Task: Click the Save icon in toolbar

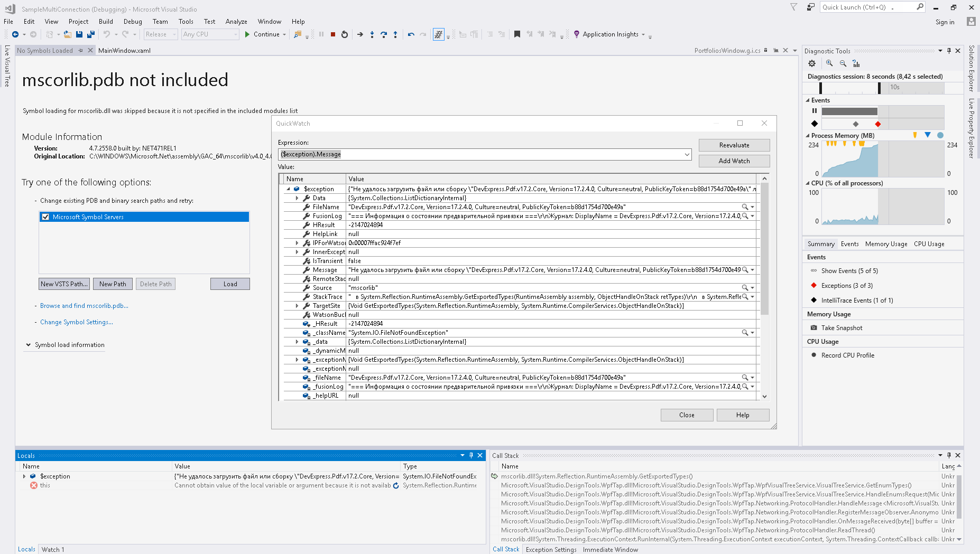Action: click(x=79, y=34)
